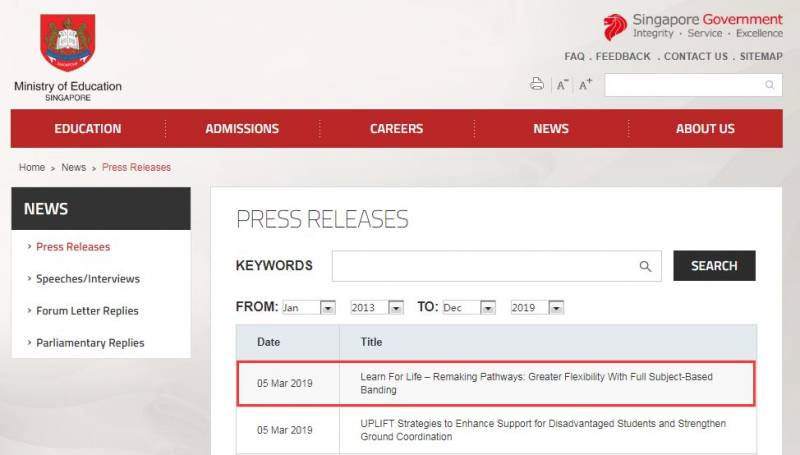Open the EDUCATION menu
The height and width of the screenshot is (455, 800).
[88, 129]
